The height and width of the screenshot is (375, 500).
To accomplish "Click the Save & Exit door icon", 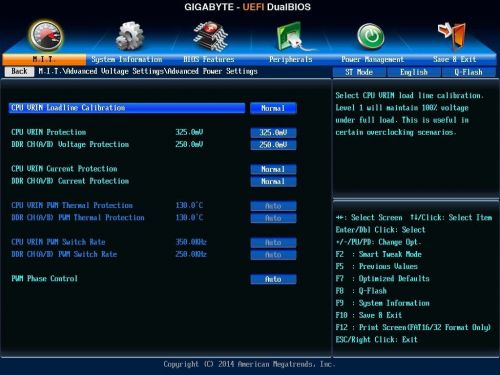I will 452,35.
